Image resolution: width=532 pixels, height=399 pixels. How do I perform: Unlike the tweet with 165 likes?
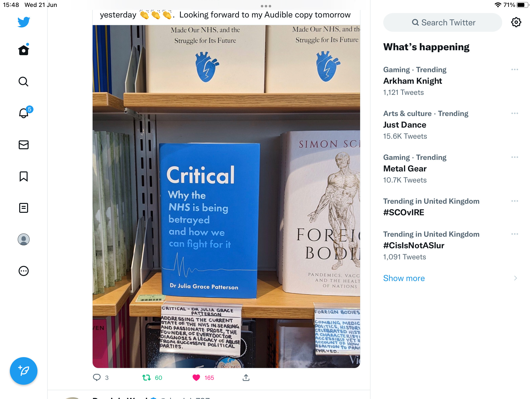tap(196, 378)
